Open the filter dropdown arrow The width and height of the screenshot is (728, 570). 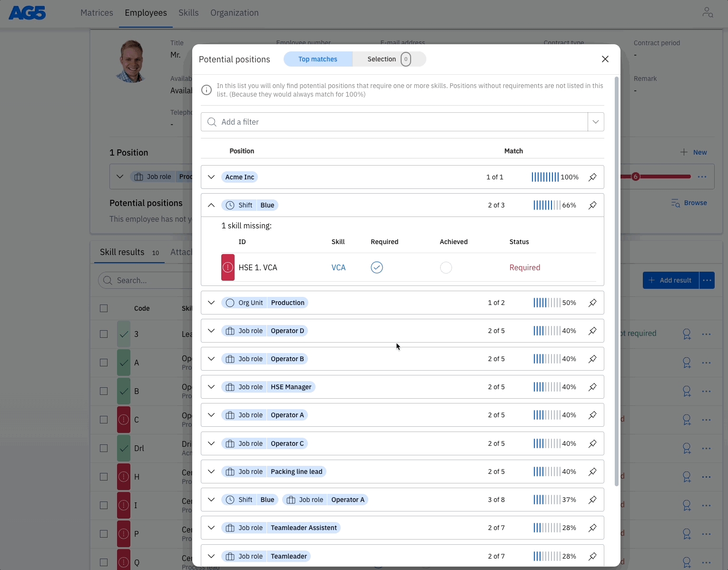(x=596, y=122)
